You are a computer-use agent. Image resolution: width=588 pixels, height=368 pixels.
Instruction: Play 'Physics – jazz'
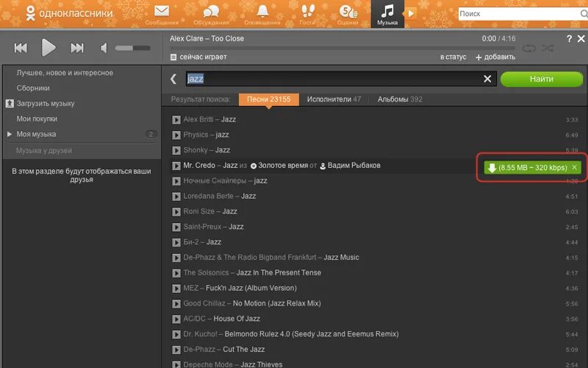pyautogui.click(x=176, y=135)
